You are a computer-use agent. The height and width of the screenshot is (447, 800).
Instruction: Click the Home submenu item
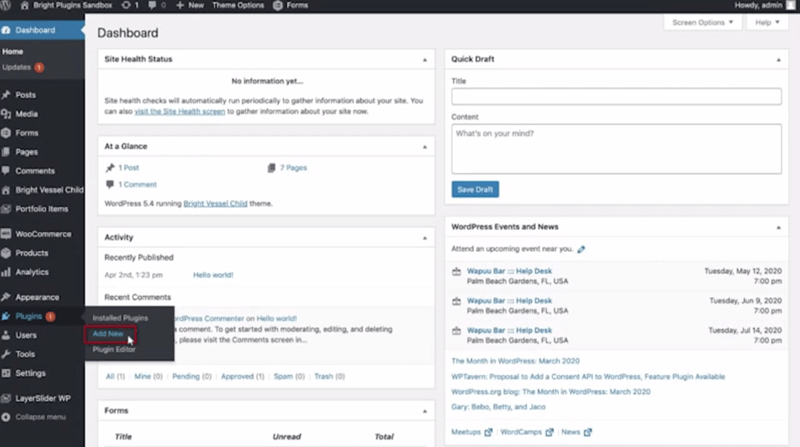click(12, 52)
